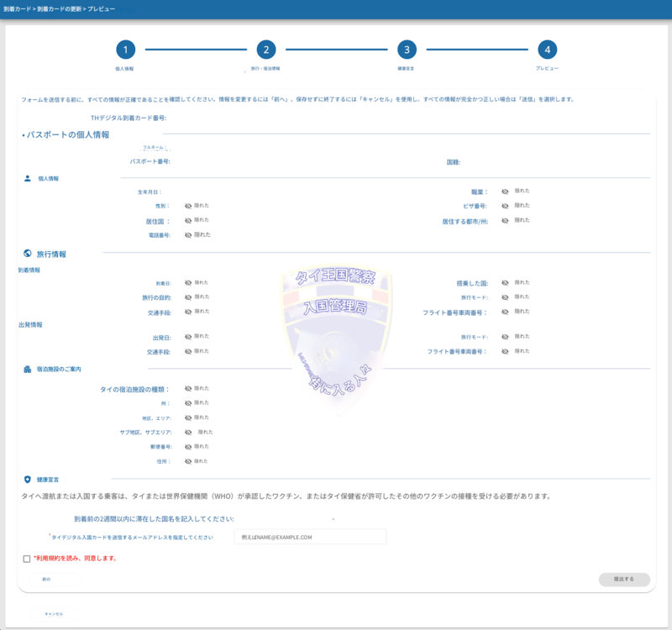The width and height of the screenshot is (672, 630).
Task: Click the プレビュー breadcrumb item
Action: [x=101, y=9]
